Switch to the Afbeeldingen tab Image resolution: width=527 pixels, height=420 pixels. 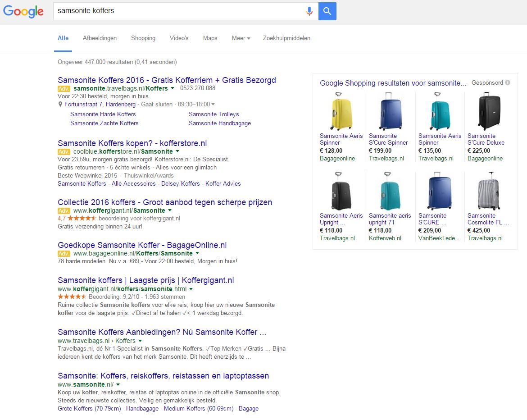click(100, 38)
